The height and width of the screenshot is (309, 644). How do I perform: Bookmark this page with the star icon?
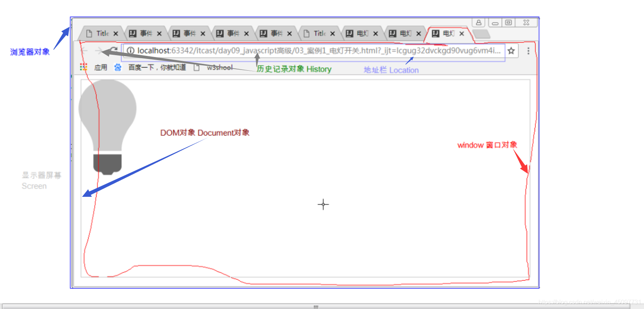coord(511,51)
